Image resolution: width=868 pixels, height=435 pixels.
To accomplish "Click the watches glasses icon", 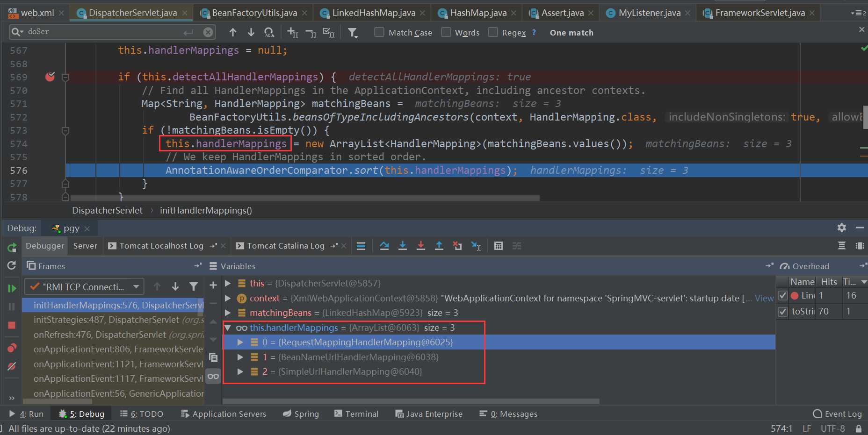I will point(213,377).
